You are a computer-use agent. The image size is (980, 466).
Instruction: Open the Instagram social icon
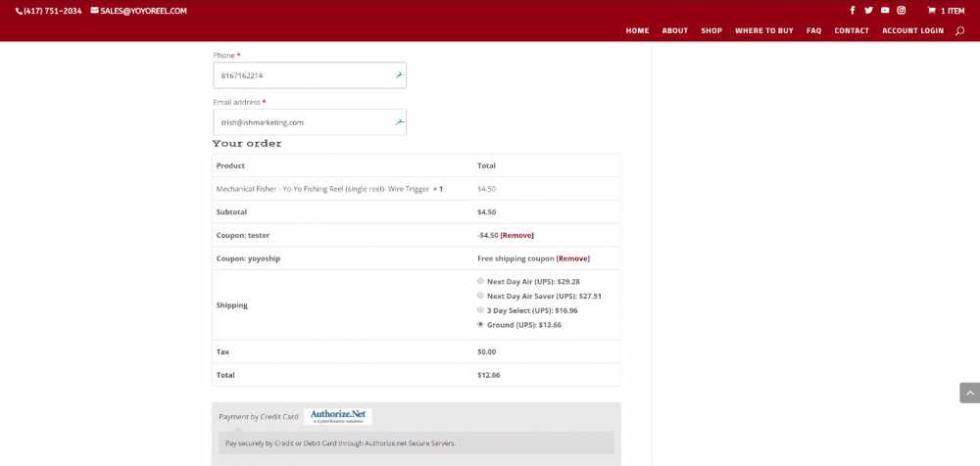click(x=902, y=10)
